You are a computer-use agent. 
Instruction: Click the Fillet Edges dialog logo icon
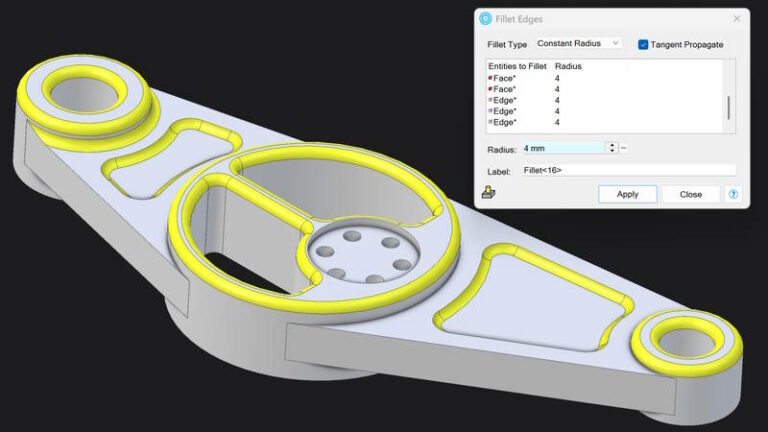coord(485,19)
